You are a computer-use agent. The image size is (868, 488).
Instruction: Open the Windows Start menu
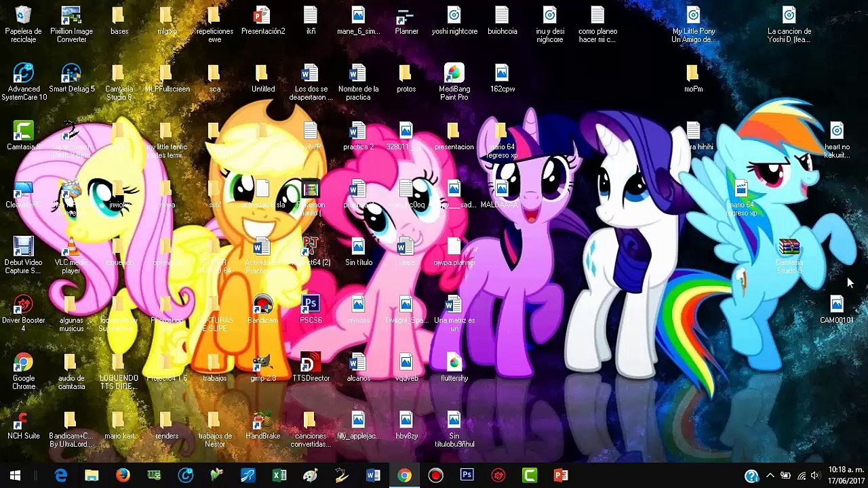pyautogui.click(x=15, y=475)
